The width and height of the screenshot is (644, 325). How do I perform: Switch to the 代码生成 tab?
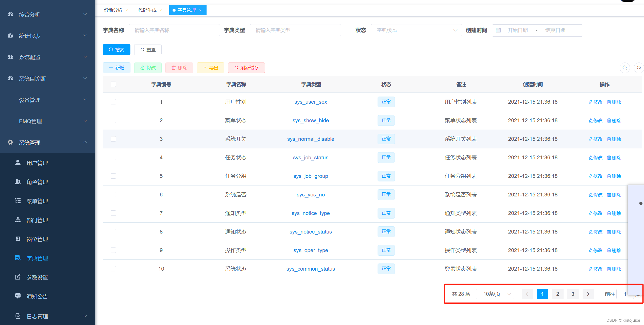point(151,10)
